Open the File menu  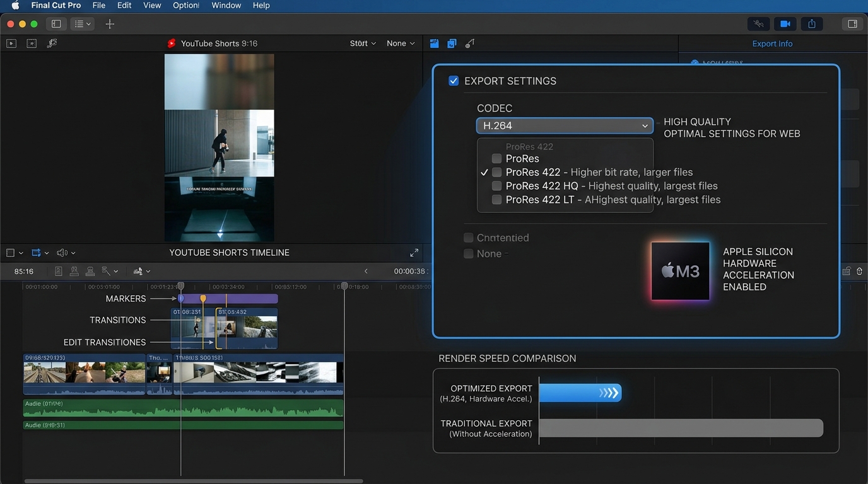point(99,6)
